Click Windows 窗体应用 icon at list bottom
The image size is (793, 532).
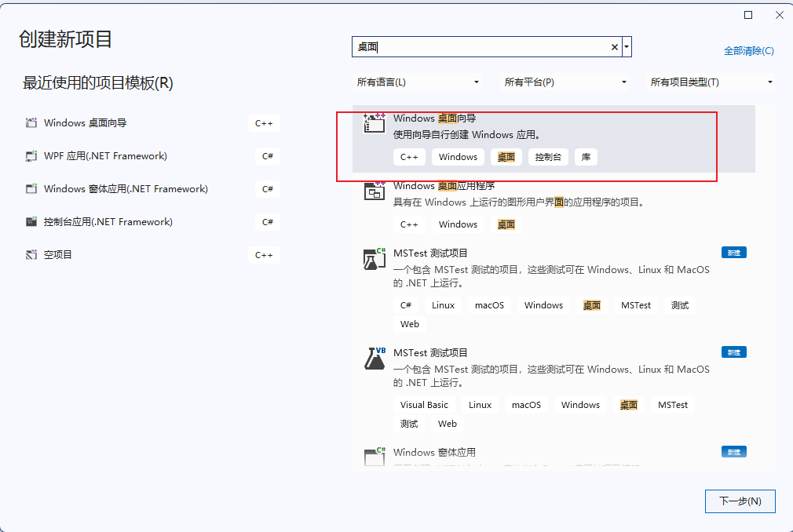(x=375, y=456)
